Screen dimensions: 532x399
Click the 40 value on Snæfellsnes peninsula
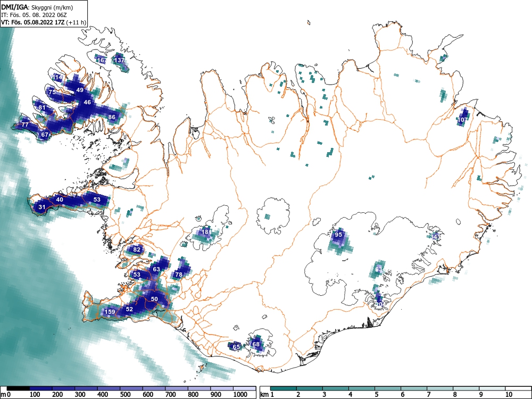60,199
